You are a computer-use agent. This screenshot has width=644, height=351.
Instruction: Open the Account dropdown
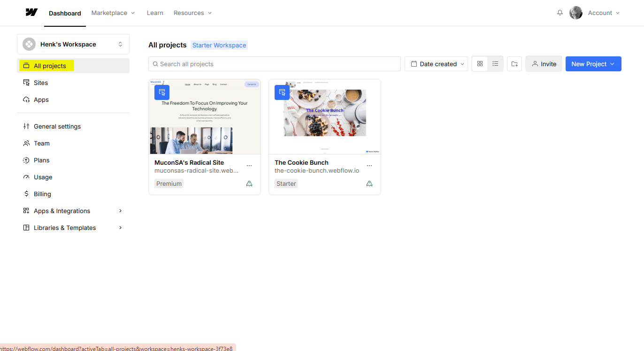(x=604, y=13)
